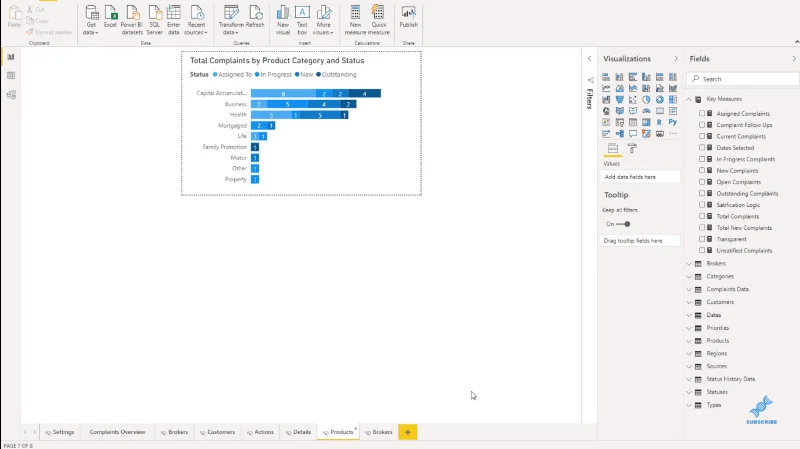This screenshot has width=800, height=449.
Task: Insert a Python visual
Action: pyautogui.click(x=673, y=122)
